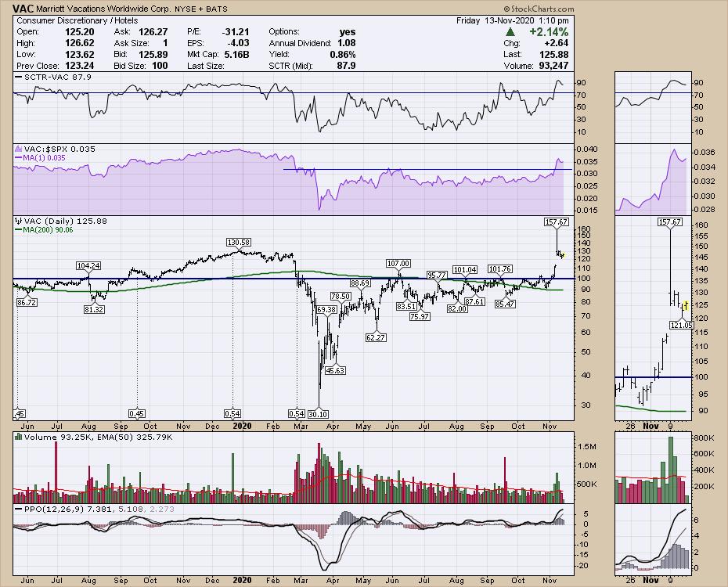
Task: Click the 30.10 March low price label
Action: click(318, 413)
